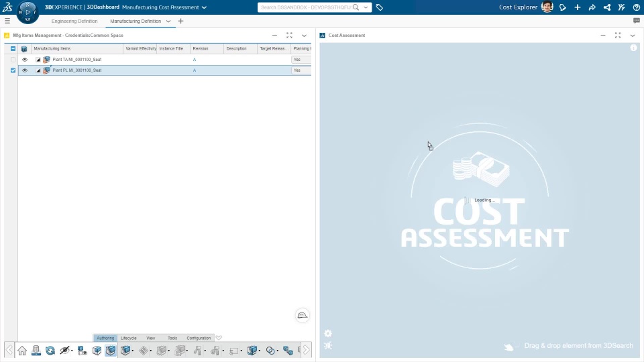Click the Revision column header

207,48
